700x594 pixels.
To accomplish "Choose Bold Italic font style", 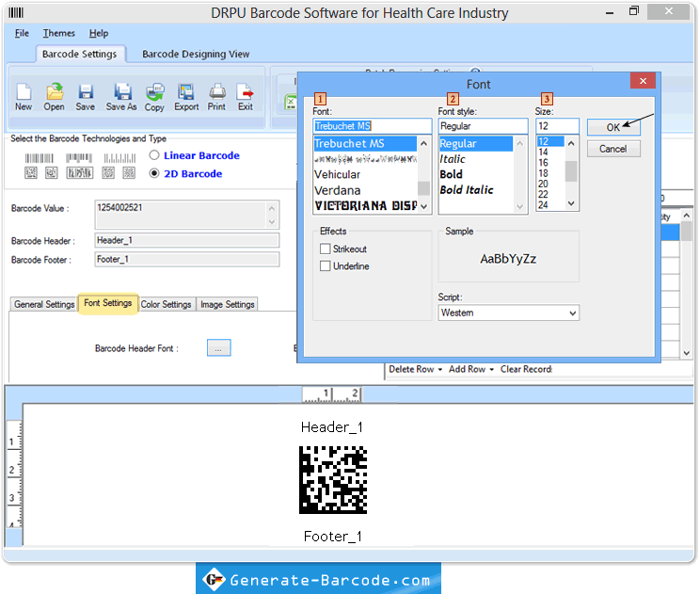I will coord(475,190).
